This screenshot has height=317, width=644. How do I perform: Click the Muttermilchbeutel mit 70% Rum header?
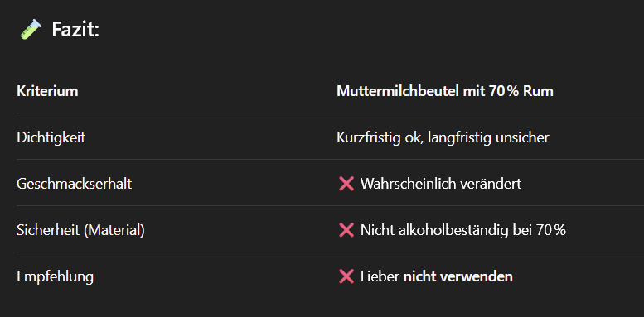pos(445,91)
